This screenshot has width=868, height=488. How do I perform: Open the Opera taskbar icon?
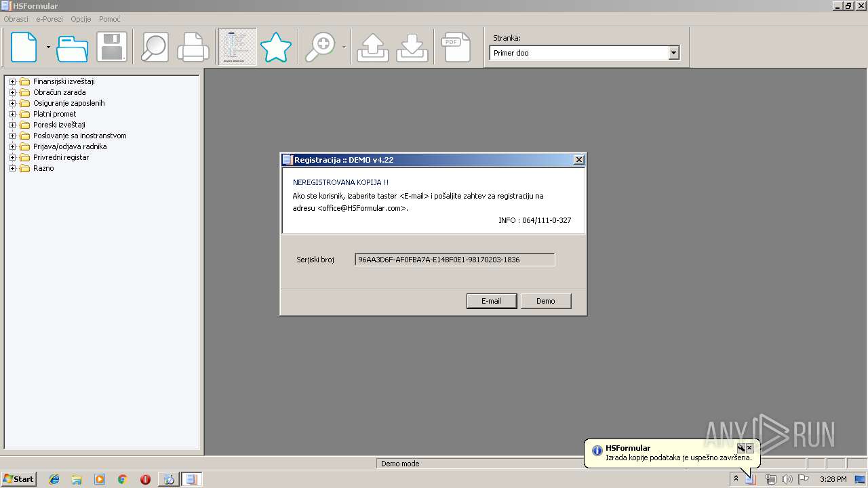[x=145, y=479]
